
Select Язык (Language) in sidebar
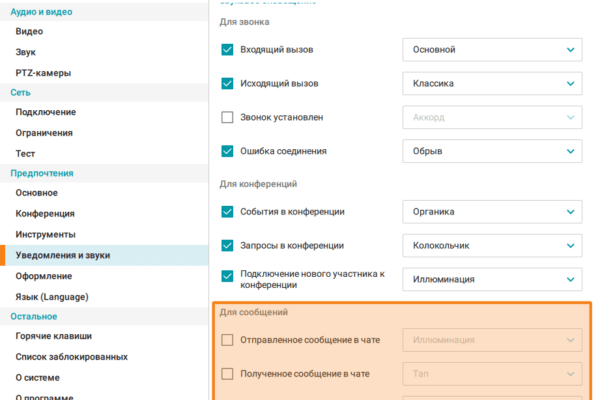point(52,296)
